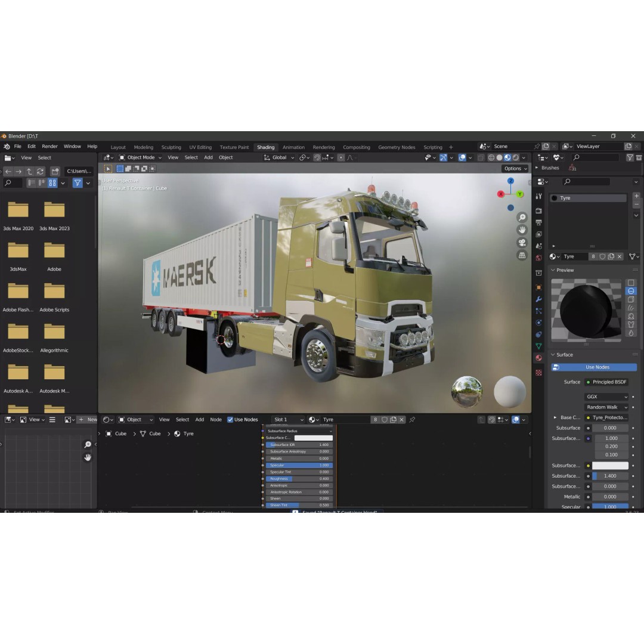Open GGX distribution dropdown

coord(606,397)
